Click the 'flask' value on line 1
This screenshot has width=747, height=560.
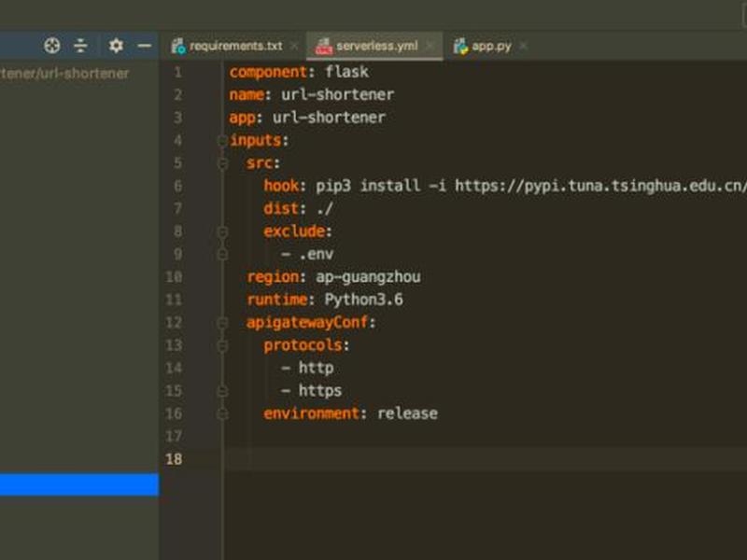tap(346, 72)
